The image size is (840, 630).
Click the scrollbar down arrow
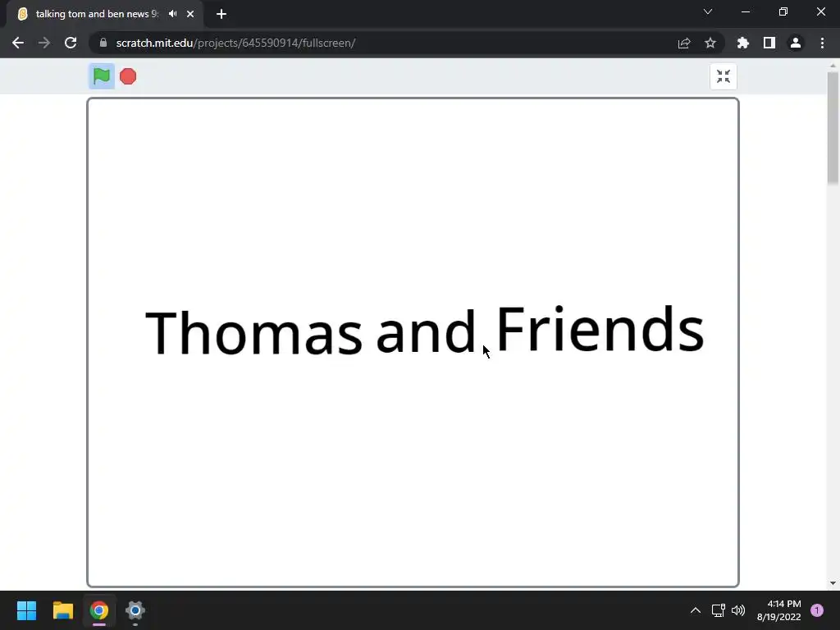click(x=833, y=583)
